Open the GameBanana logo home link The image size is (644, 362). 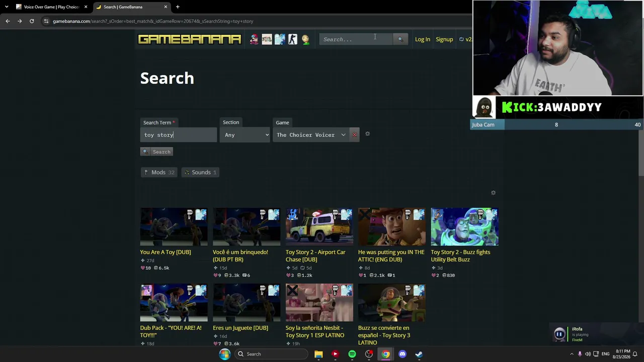[x=190, y=39]
